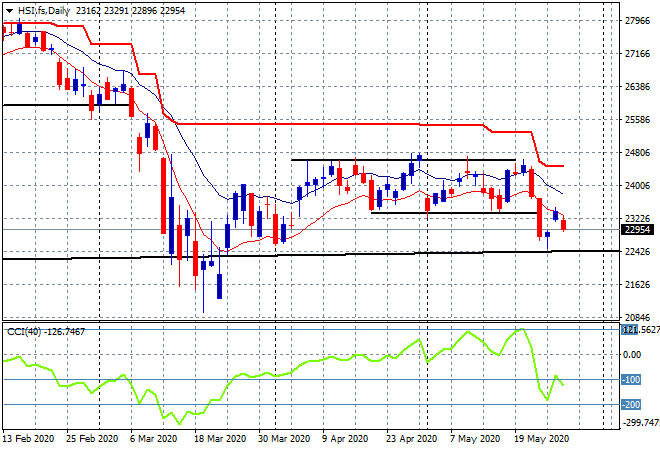Select the date label 25 Feb 2020
660x450 pixels.
point(92,439)
